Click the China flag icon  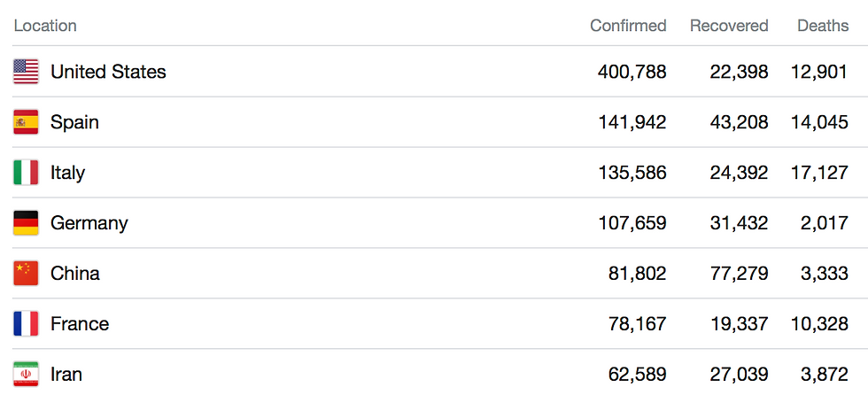(x=26, y=274)
